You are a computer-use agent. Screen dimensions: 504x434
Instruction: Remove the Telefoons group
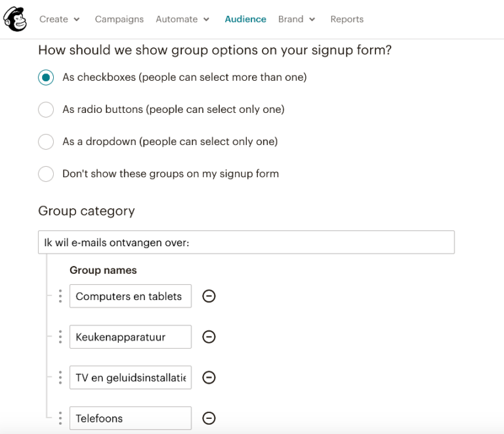click(209, 418)
